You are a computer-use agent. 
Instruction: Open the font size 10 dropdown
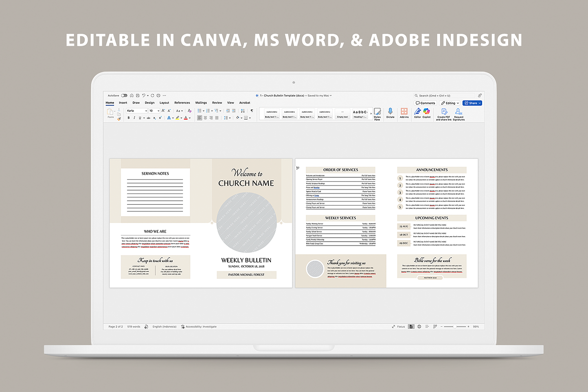coord(158,111)
